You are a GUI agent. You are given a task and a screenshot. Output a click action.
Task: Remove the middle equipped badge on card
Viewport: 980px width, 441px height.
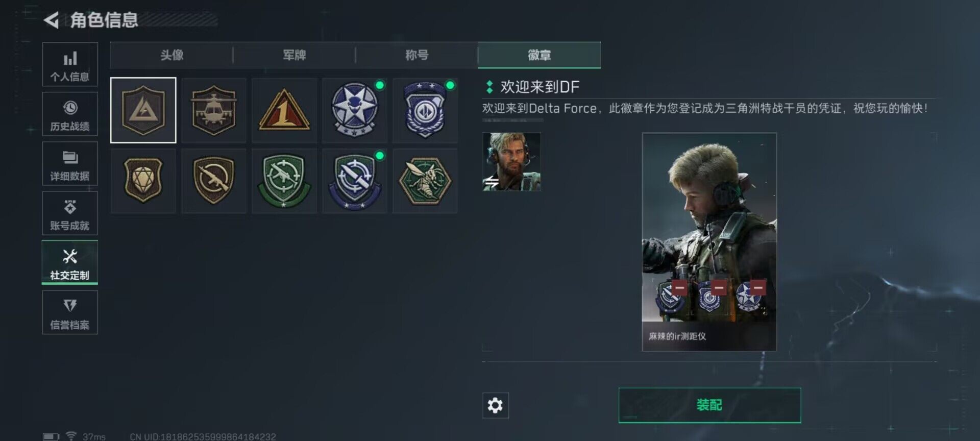point(719,287)
